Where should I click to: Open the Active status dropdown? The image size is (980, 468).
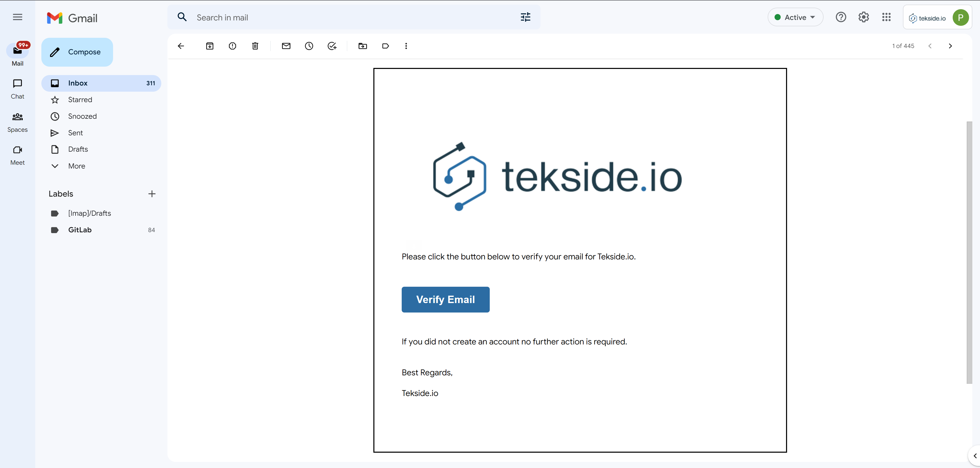[x=795, y=17]
